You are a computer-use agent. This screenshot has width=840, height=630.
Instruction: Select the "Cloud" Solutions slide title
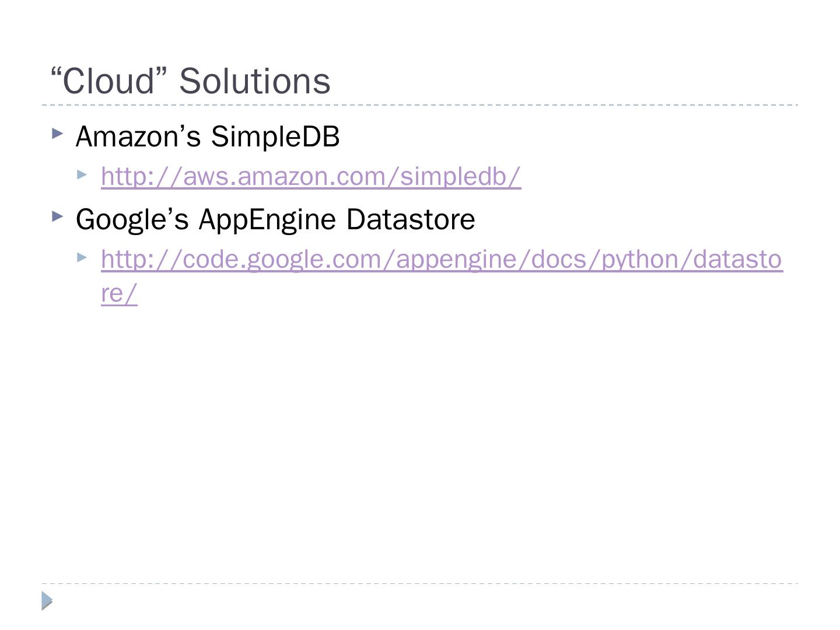191,80
